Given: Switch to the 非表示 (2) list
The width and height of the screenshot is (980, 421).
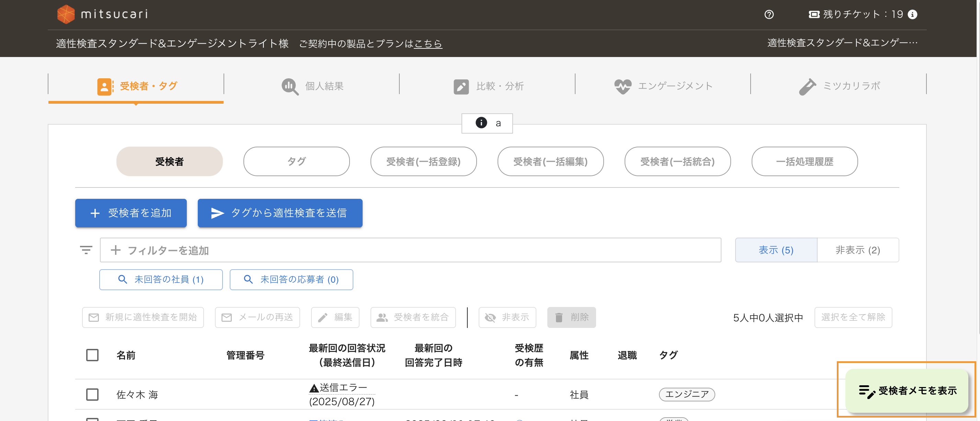Looking at the screenshot, I should (857, 250).
